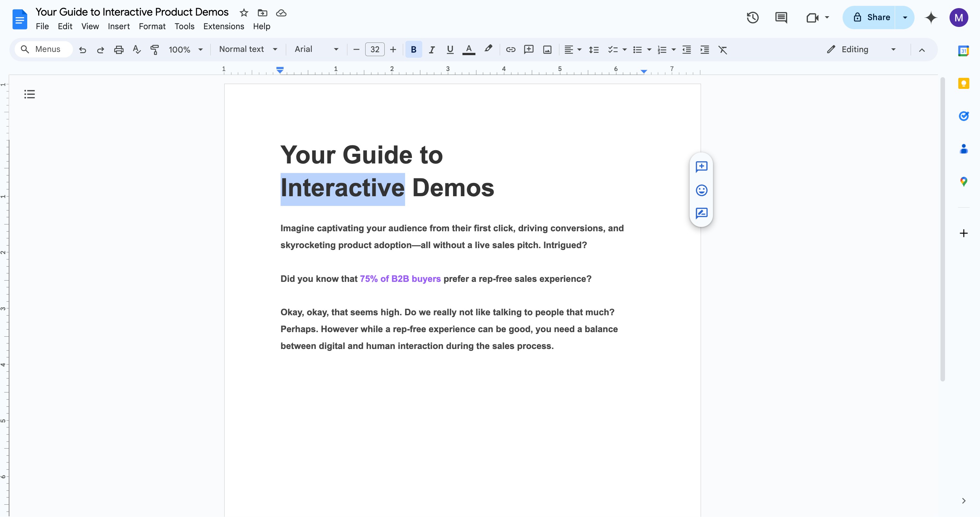
Task: Open the View menu
Action: (90, 26)
